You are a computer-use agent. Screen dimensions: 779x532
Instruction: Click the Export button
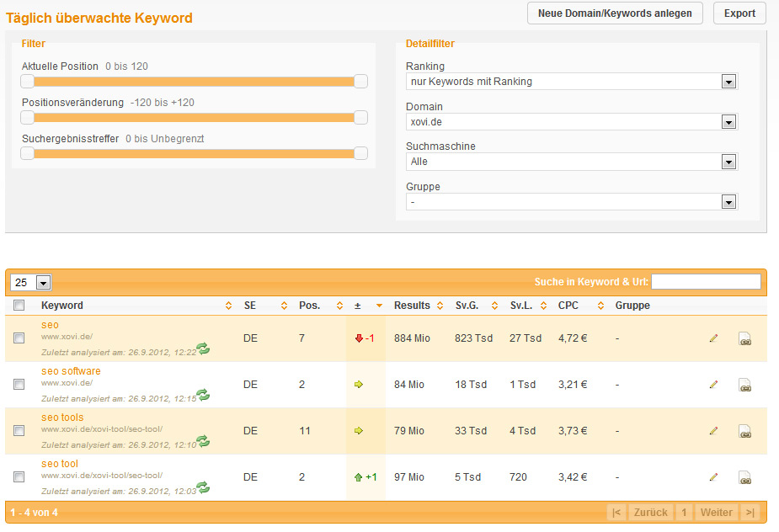[739, 13]
